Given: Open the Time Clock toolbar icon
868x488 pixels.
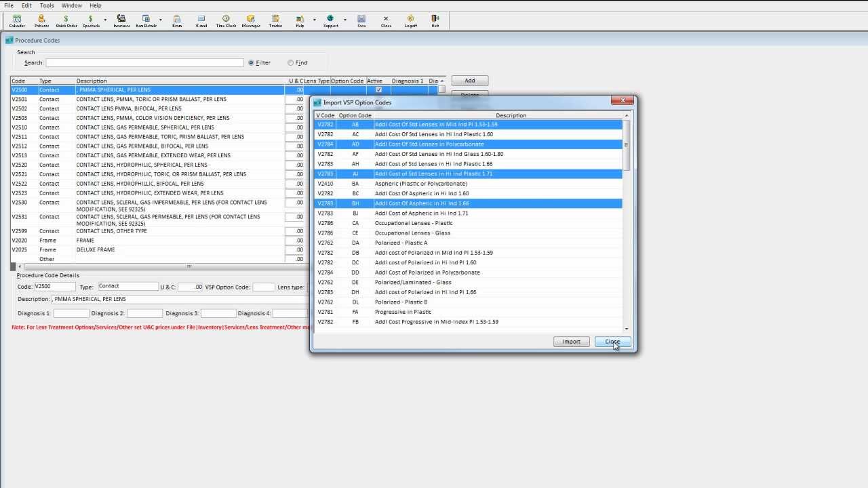Looking at the screenshot, I should coord(226,21).
